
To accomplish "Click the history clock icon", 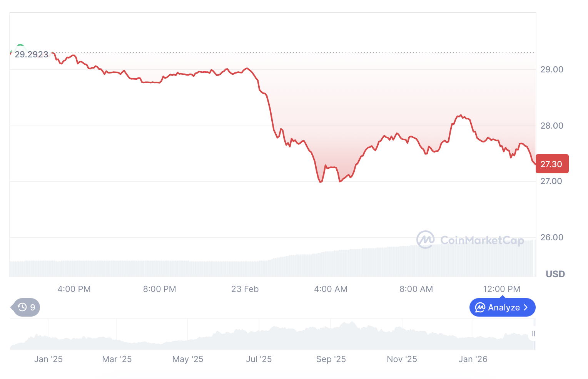I will pyautogui.click(x=22, y=307).
